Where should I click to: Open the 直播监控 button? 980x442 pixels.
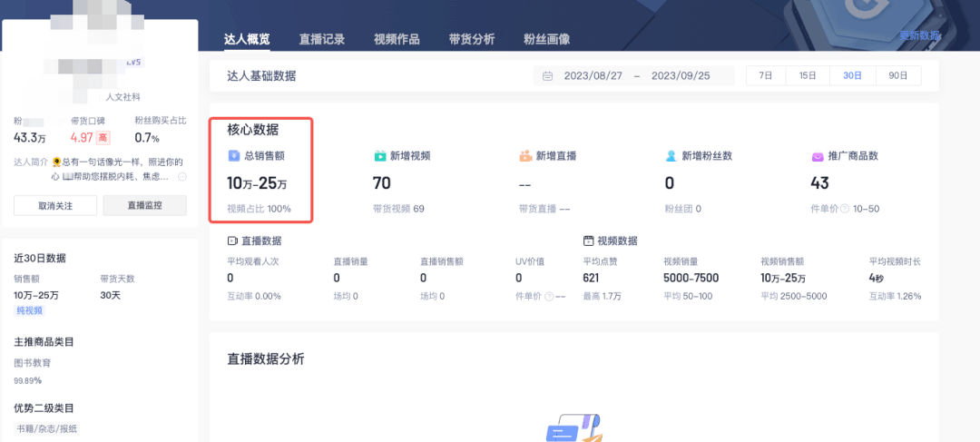(144, 205)
